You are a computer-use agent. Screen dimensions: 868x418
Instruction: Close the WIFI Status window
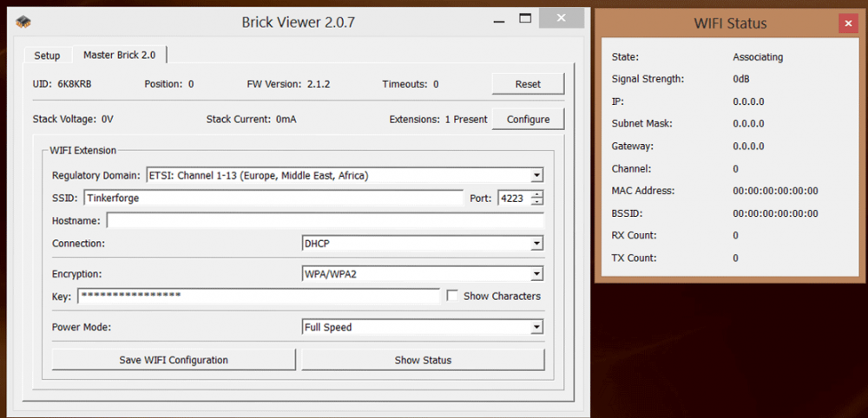tap(848, 23)
